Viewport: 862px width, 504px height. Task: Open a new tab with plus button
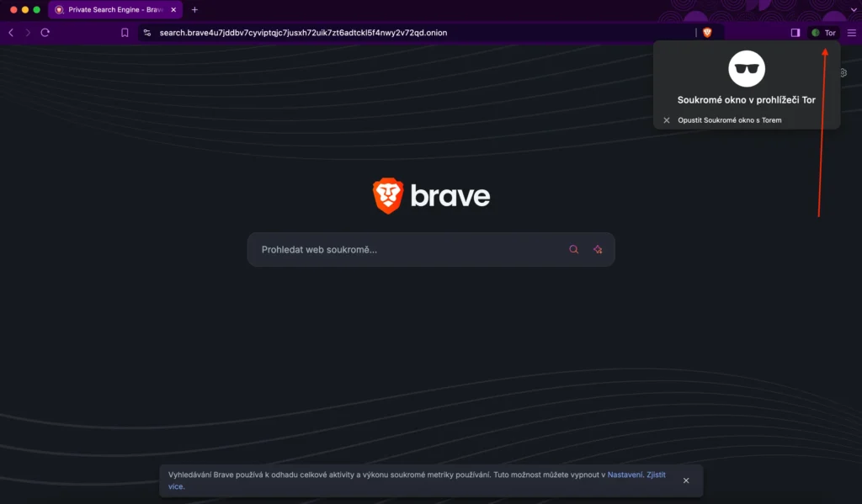194,9
